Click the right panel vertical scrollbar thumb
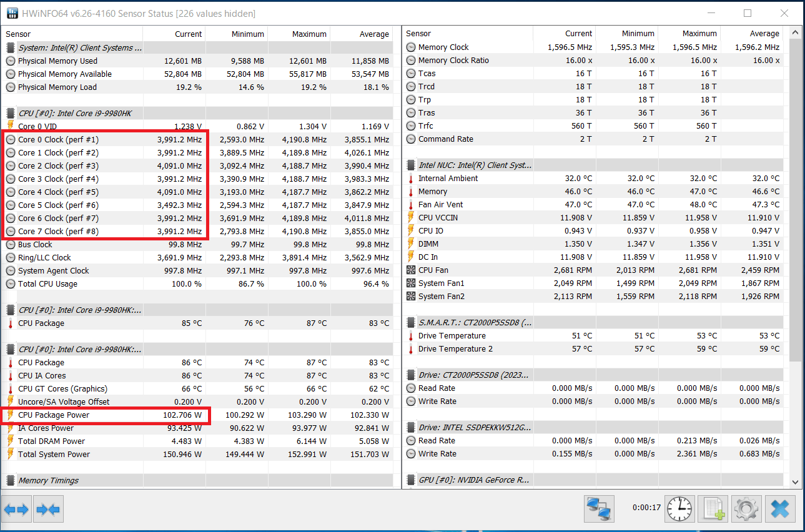The image size is (805, 532). [795, 199]
